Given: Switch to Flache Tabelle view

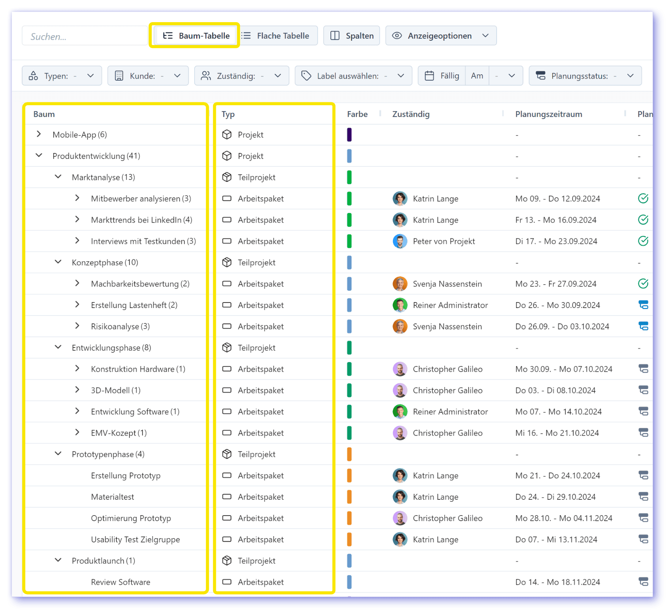Looking at the screenshot, I should click(276, 36).
